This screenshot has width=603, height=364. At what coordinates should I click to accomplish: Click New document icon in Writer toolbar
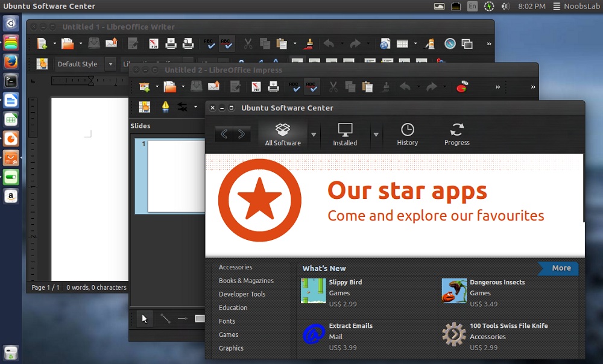pos(42,43)
